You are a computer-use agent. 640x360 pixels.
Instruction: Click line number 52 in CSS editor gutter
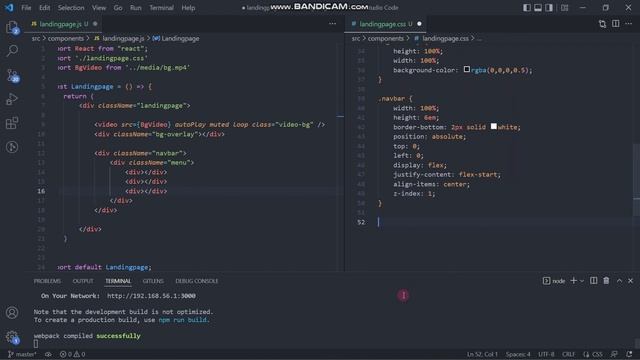click(x=361, y=222)
